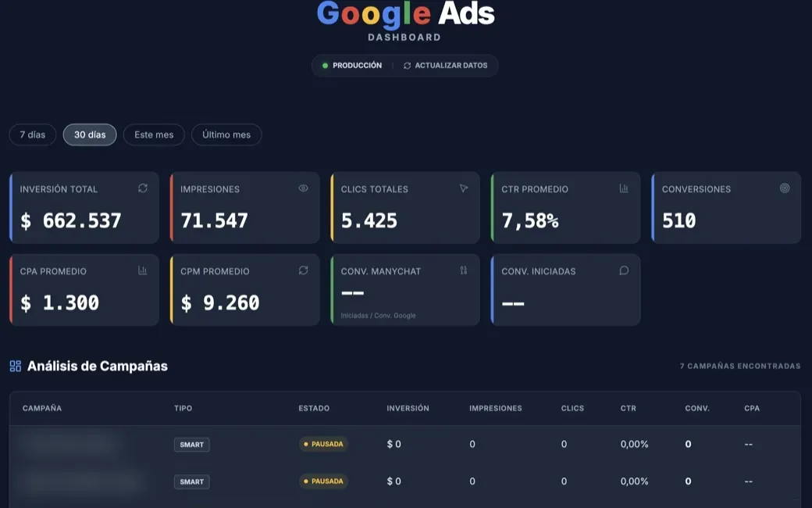Click the $ 1.300 average CPA value
The image size is (812, 508).
pyautogui.click(x=59, y=302)
